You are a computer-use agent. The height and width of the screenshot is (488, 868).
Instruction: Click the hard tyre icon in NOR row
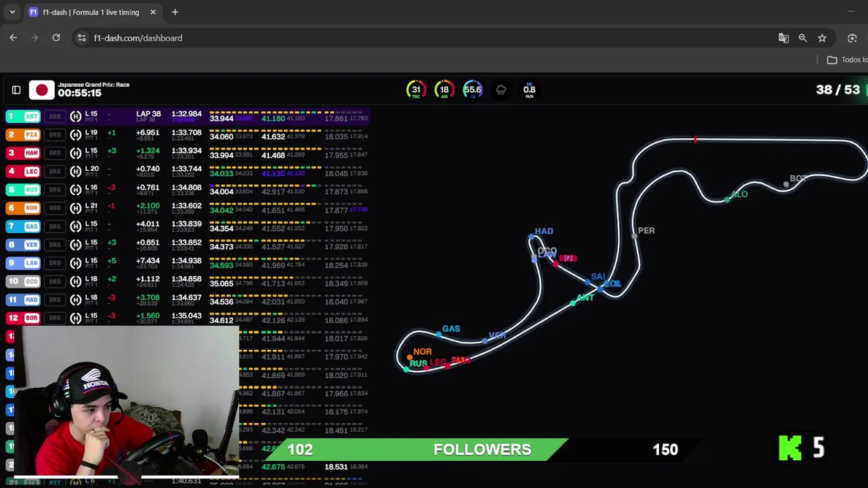click(75, 208)
